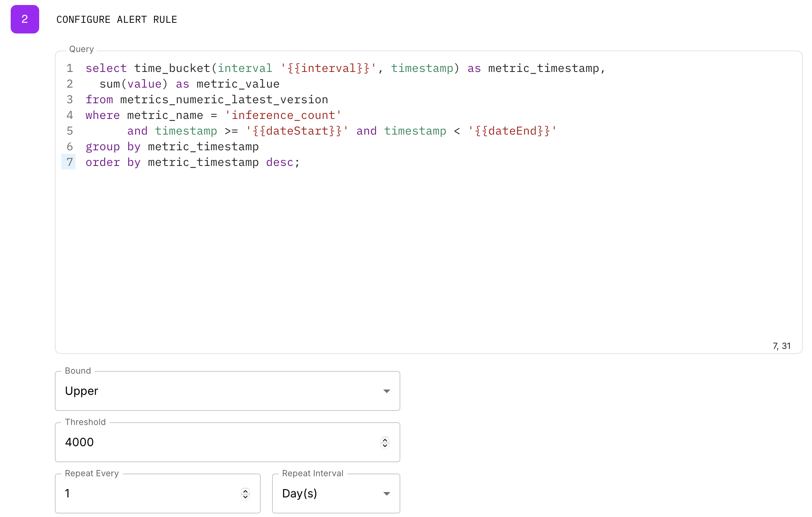The width and height of the screenshot is (812, 517).
Task: Click line number 1 in gutter
Action: 69,68
